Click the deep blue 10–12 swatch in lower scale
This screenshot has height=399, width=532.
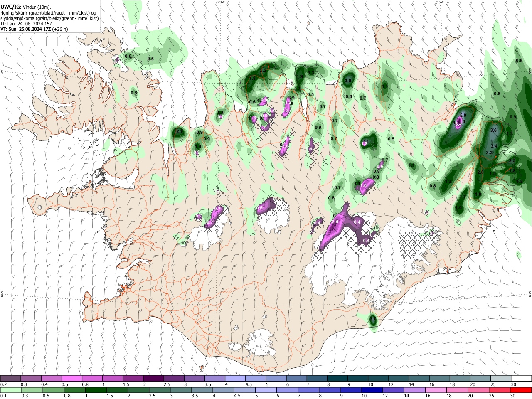point(371,390)
